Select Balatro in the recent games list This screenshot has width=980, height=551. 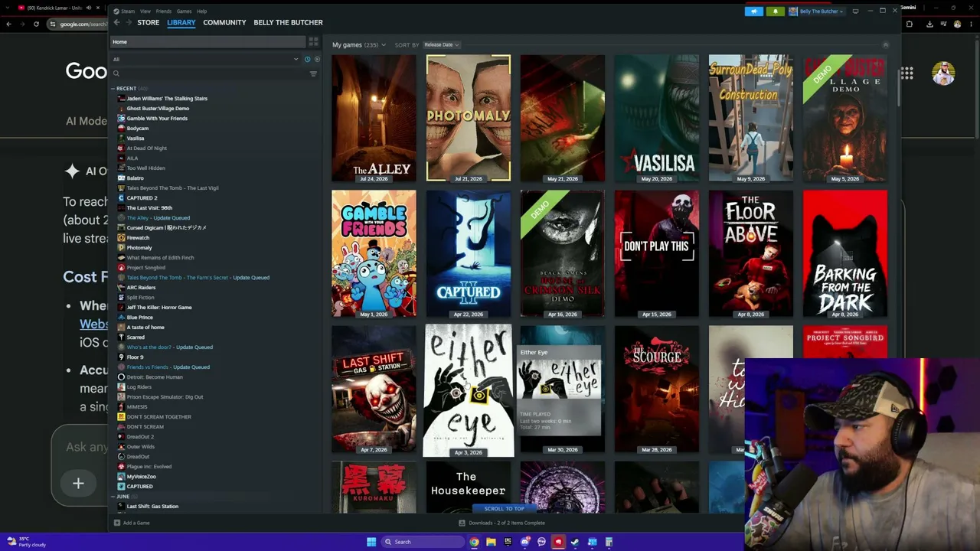pos(136,178)
